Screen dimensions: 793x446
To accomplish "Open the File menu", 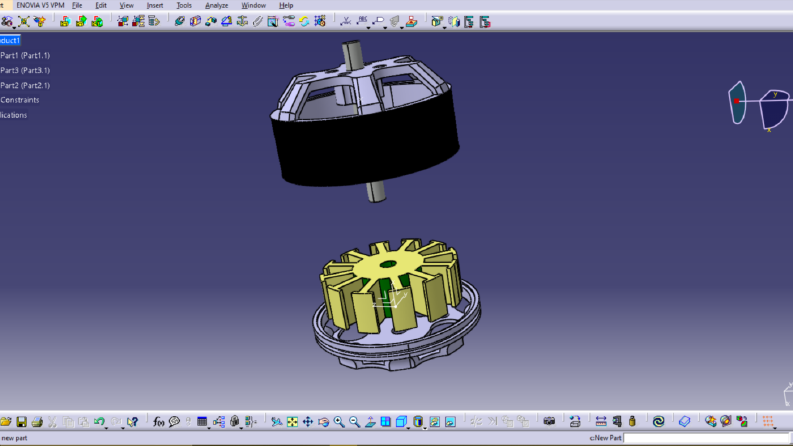I will pyautogui.click(x=77, y=5).
